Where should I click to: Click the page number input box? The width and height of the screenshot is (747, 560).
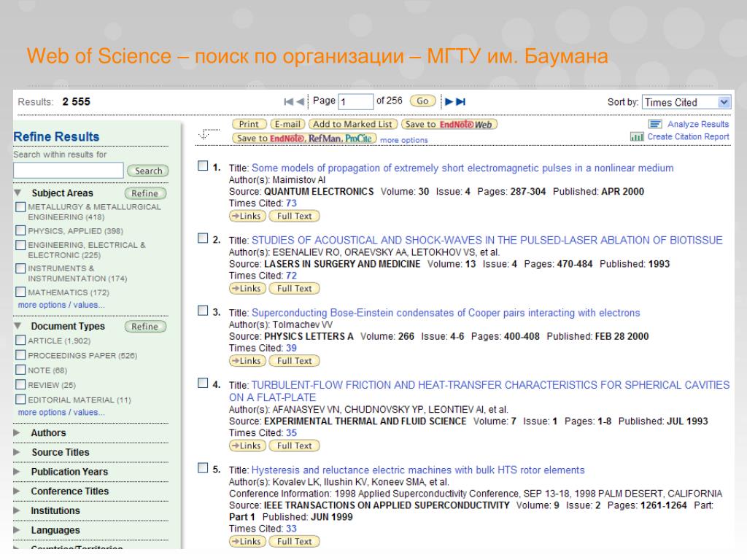(355, 102)
